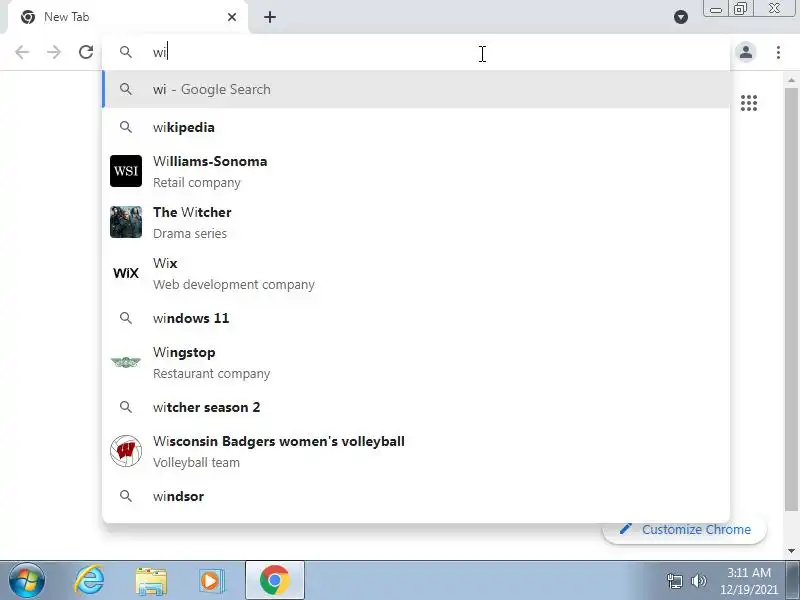
Task: Choose Williams-Sonoma retail company suggestion
Action: click(x=416, y=171)
